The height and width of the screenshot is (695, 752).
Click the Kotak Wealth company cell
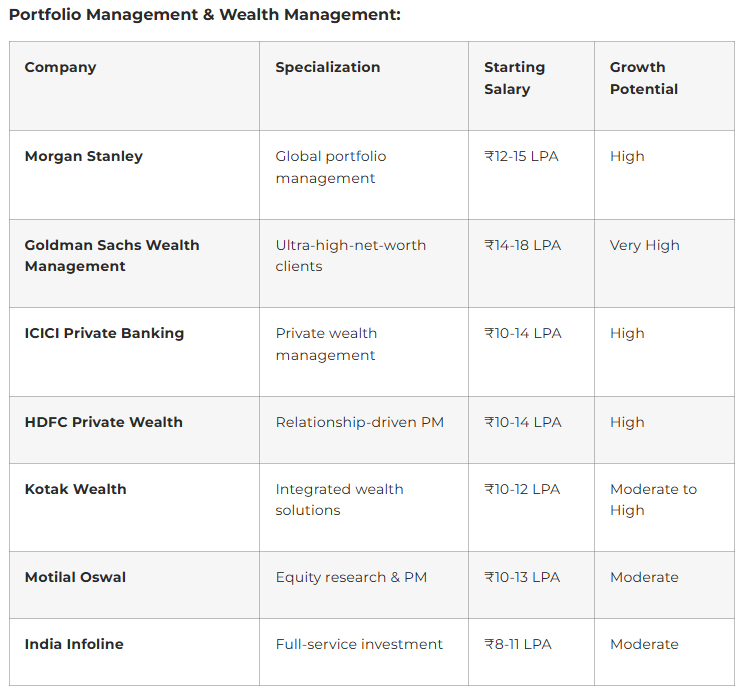click(x=76, y=489)
